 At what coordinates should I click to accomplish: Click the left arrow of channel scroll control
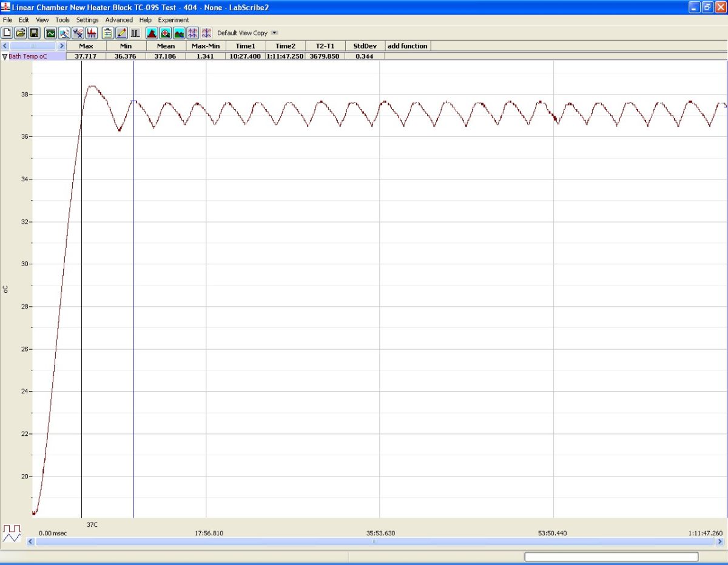(5, 46)
